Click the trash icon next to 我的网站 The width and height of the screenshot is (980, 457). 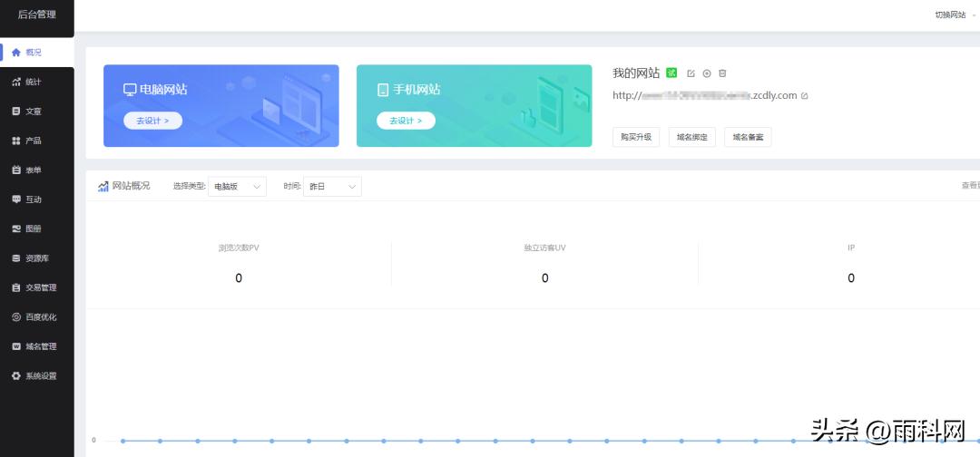tap(722, 73)
